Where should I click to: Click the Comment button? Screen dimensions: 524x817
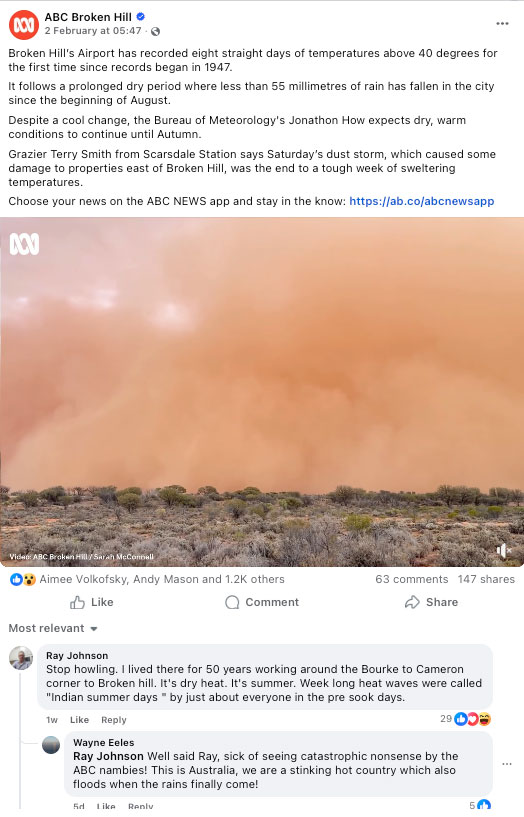click(262, 602)
